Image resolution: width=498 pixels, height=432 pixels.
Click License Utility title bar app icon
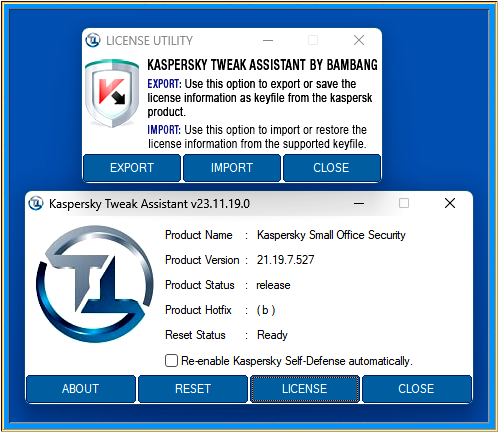[93, 40]
